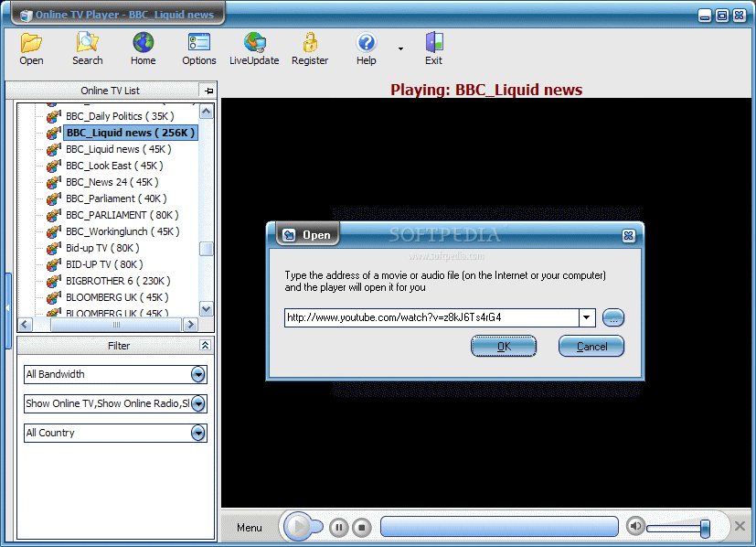Open the All Bandwidth dropdown
This screenshot has width=756, height=547.
197,374
